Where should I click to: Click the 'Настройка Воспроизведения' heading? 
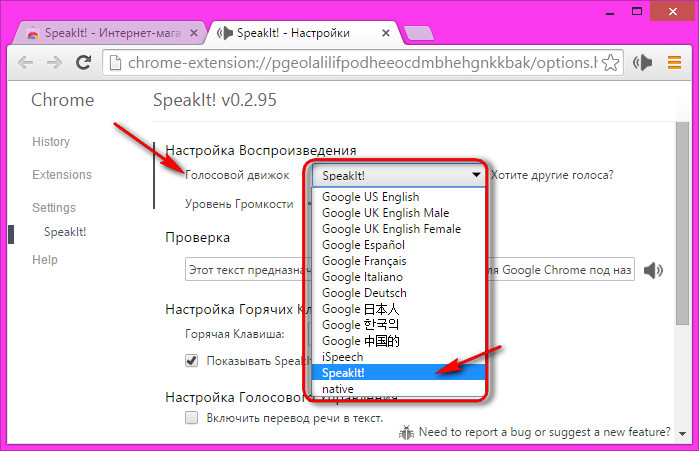click(261, 150)
